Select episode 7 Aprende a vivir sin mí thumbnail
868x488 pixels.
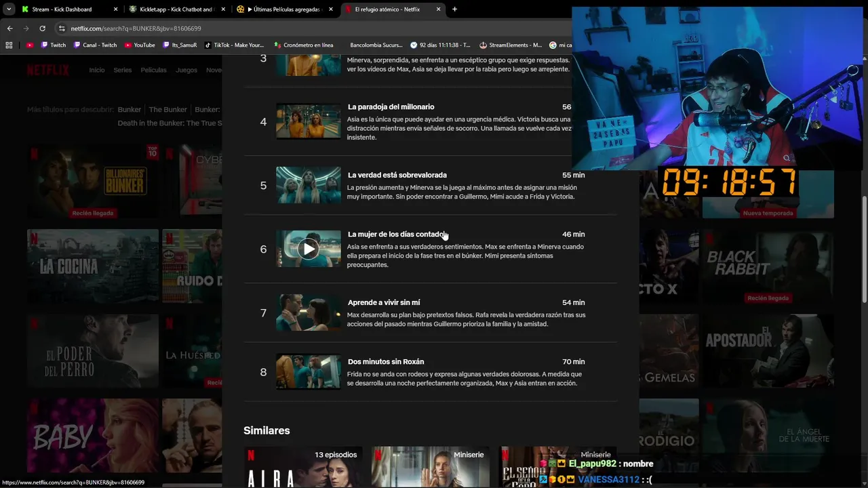pos(309,312)
